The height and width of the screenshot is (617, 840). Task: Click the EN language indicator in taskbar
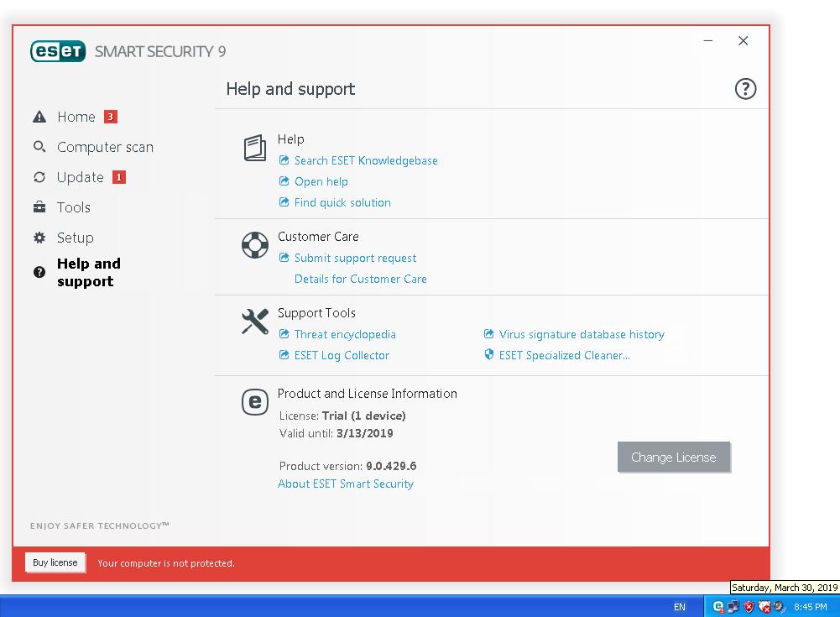[x=679, y=608]
